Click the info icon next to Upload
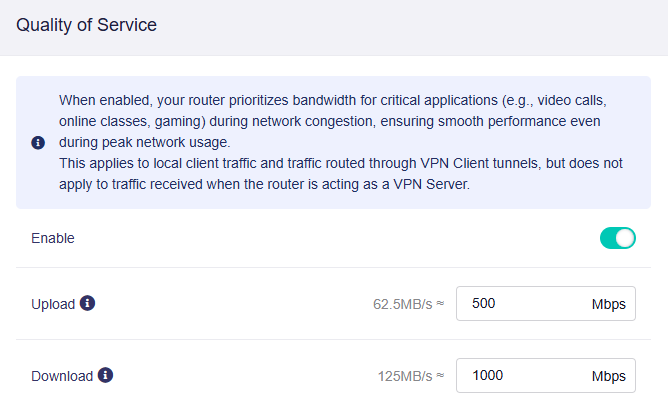The width and height of the screenshot is (668, 407). pyautogui.click(x=88, y=303)
